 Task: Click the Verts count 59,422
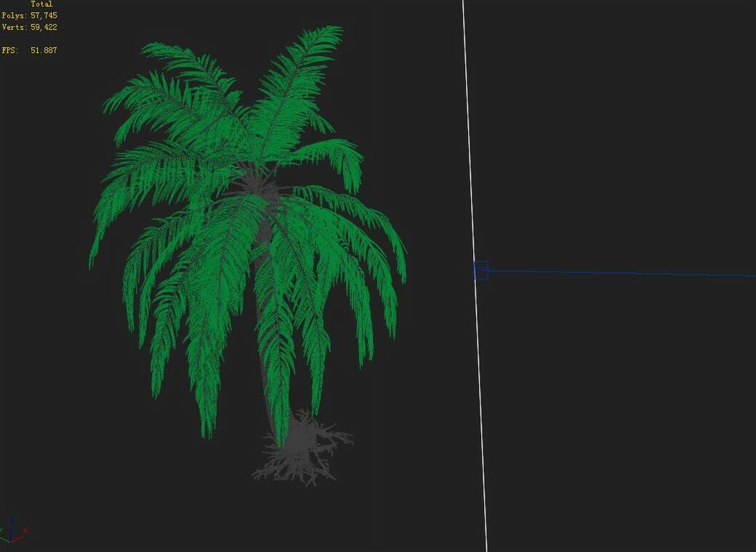pos(44,27)
